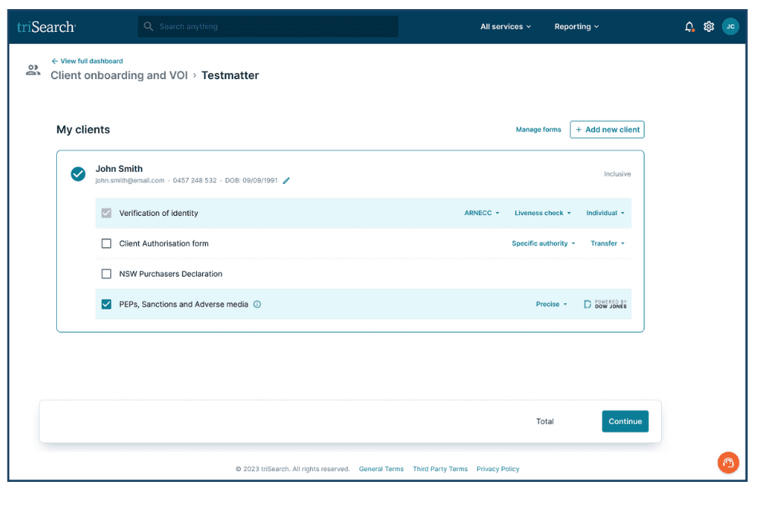Image resolution: width=760 pixels, height=532 pixels.
Task: Open the Manage forms link
Action: click(538, 130)
